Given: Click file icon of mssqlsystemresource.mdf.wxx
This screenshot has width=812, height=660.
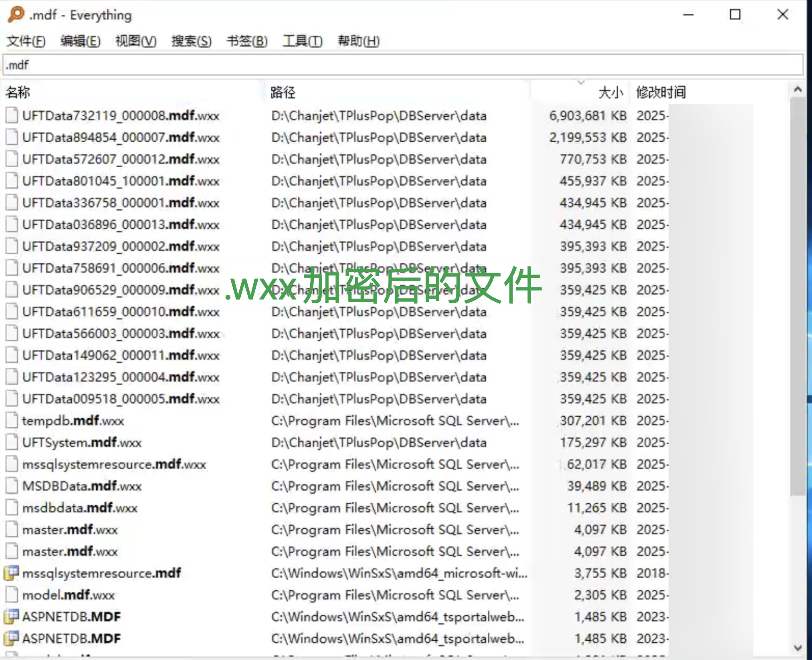Looking at the screenshot, I should [12, 464].
